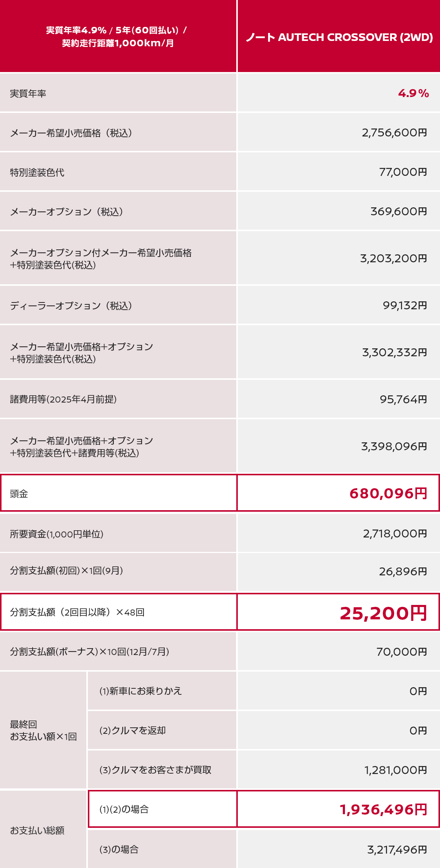Select the 所要資金(1,000円単位) label
The width and height of the screenshot is (440, 868).
[x=56, y=534]
